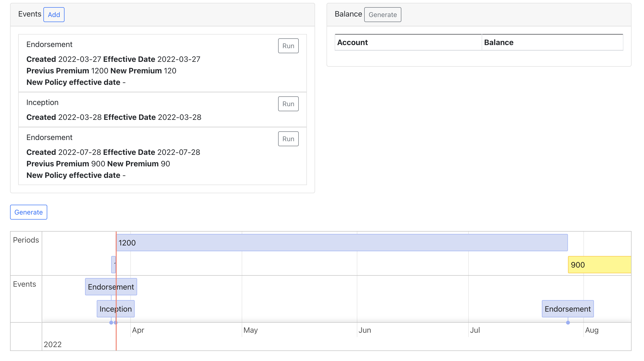The height and width of the screenshot is (361, 644).
Task: Run the first Endorsement event
Action: point(288,46)
